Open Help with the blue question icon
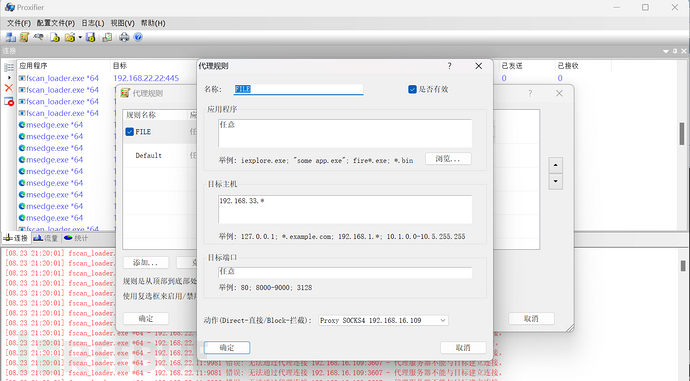Image resolution: width=690 pixels, height=381 pixels. click(138, 37)
